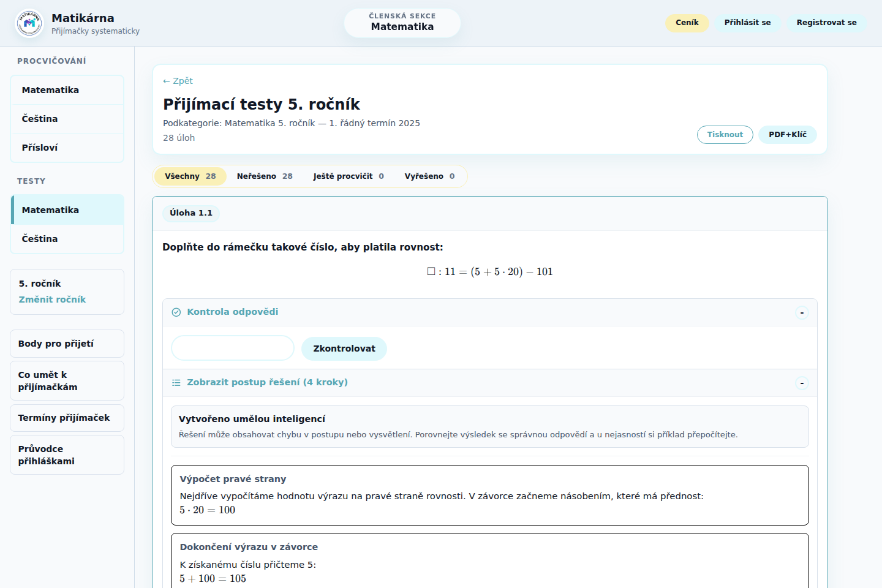
Task: Click the Tisknout button
Action: pos(725,135)
